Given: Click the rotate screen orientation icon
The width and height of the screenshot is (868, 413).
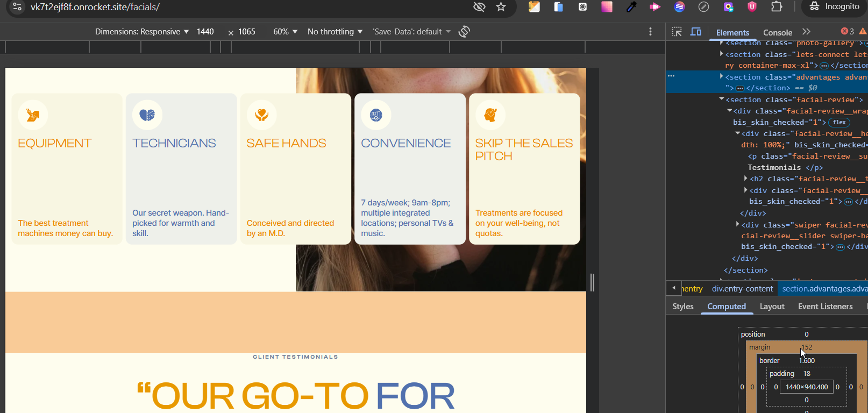Looking at the screenshot, I should 464,32.
